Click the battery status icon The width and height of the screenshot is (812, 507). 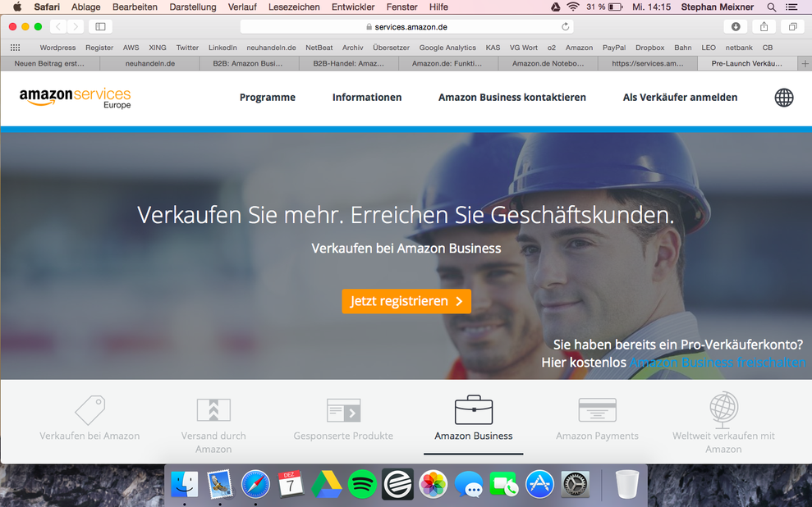click(615, 7)
